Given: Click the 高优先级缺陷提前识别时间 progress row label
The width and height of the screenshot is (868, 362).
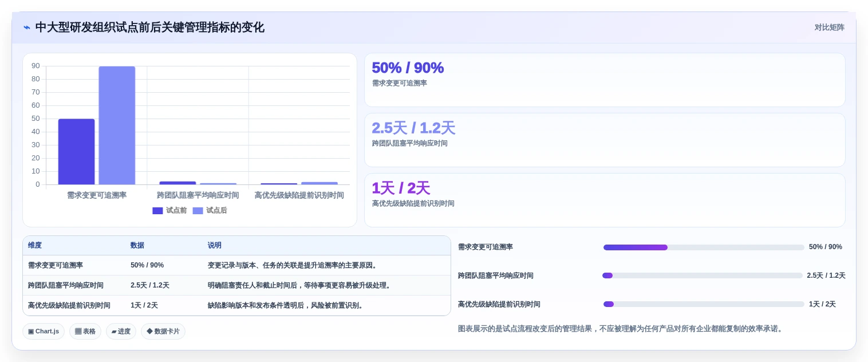Looking at the screenshot, I should (x=499, y=304).
